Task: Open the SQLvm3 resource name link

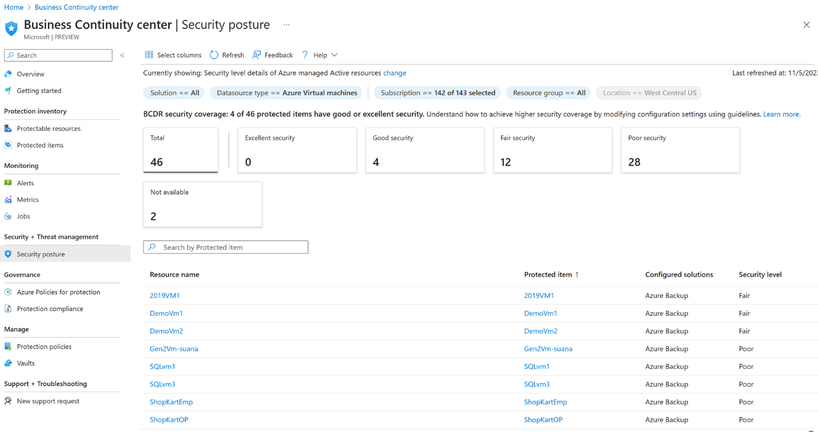Action: pyautogui.click(x=162, y=385)
